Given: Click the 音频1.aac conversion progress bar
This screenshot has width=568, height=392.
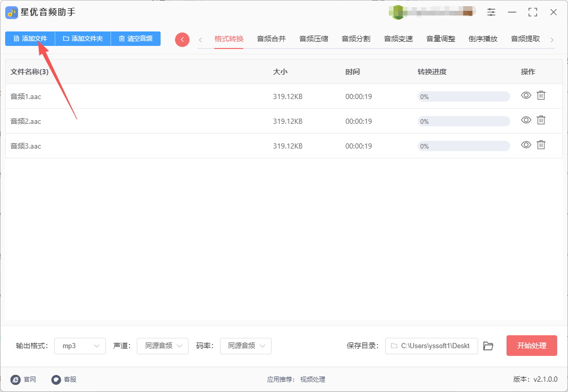Looking at the screenshot, I should (463, 96).
